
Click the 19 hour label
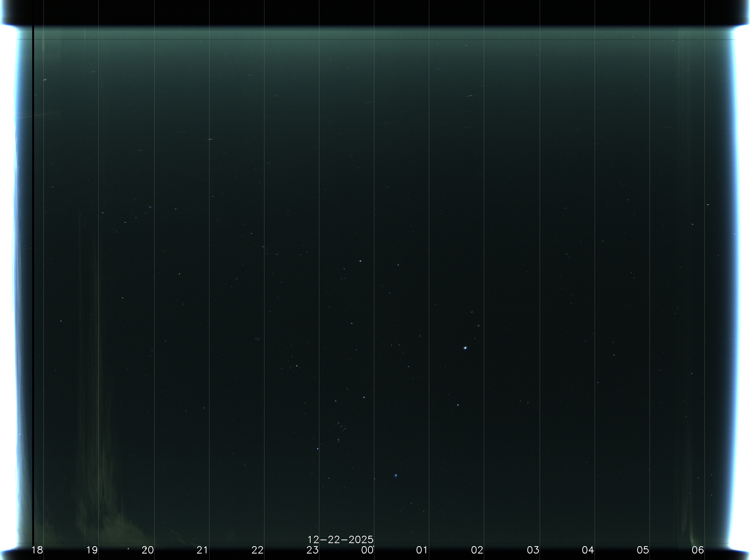[x=92, y=550]
